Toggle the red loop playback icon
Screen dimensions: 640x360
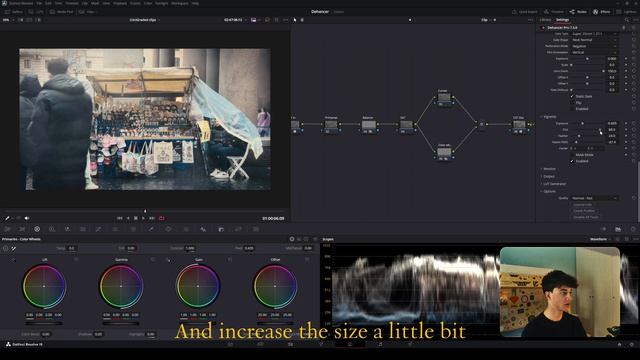click(x=162, y=218)
